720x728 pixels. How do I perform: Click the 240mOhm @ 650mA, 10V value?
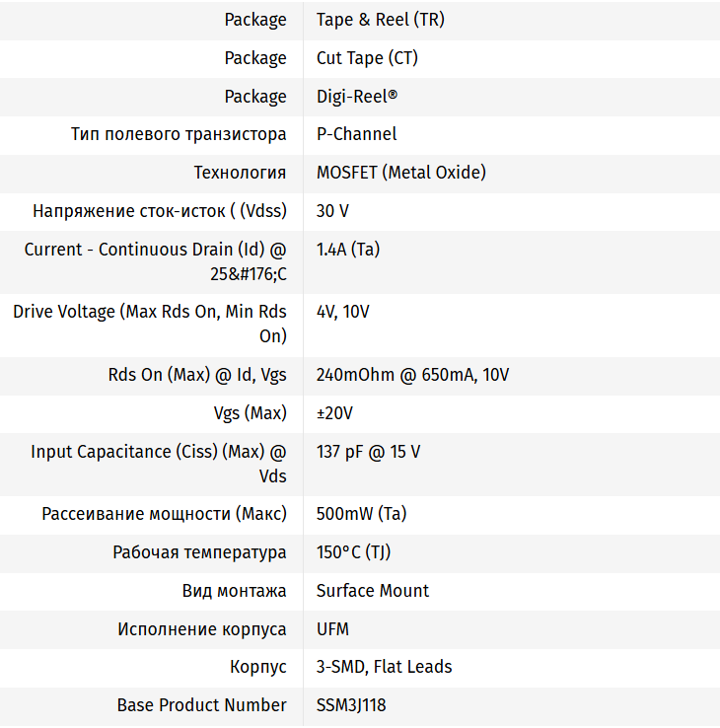(x=412, y=375)
